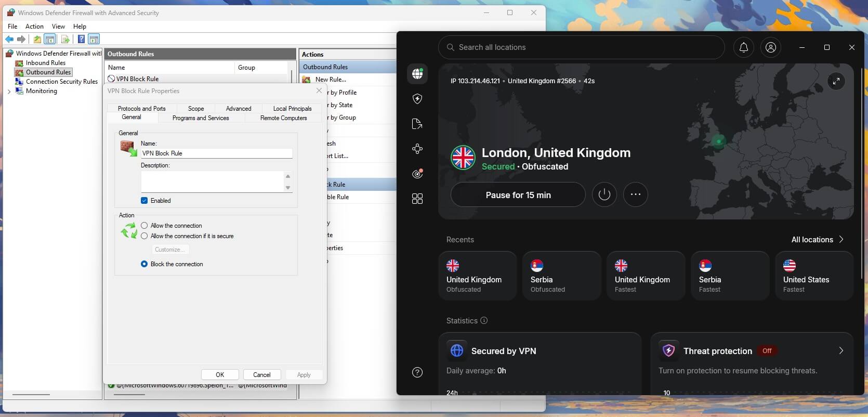868x417 pixels.
Task: Open the View menu
Action: tap(58, 26)
